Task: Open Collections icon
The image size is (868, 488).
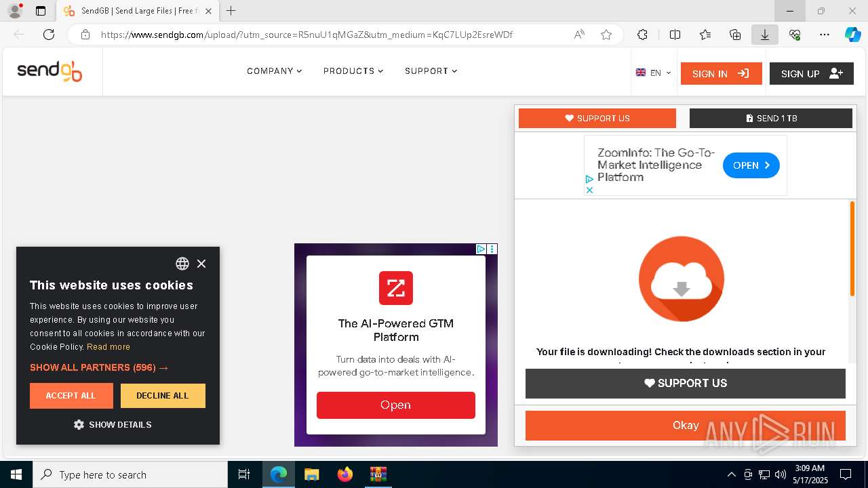Action: (x=735, y=35)
